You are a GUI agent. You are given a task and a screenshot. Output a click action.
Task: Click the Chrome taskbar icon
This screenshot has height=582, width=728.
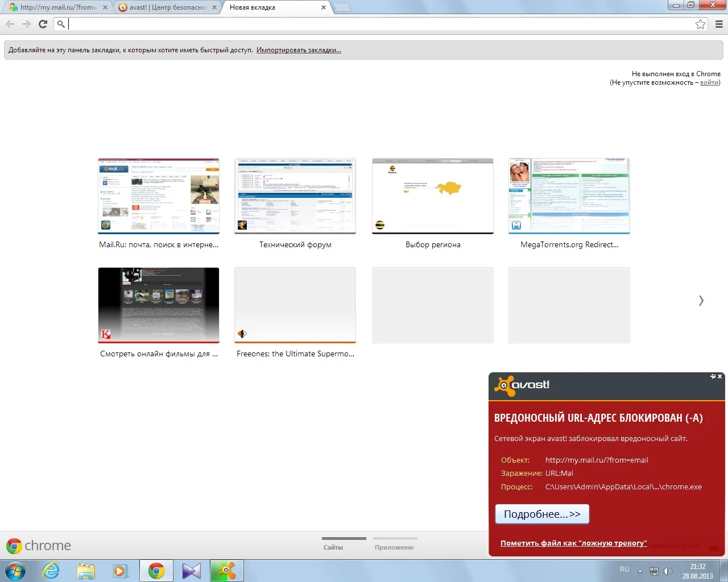click(x=156, y=571)
